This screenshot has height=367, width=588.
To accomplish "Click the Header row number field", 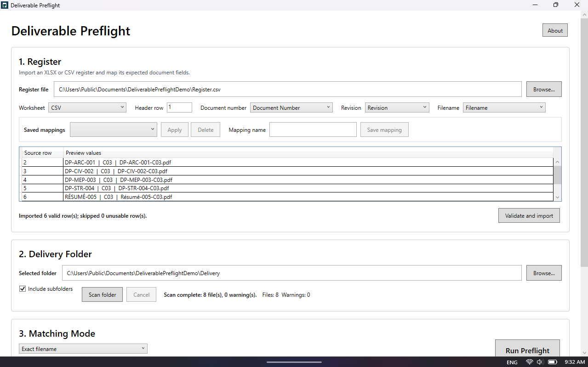I will (x=179, y=107).
